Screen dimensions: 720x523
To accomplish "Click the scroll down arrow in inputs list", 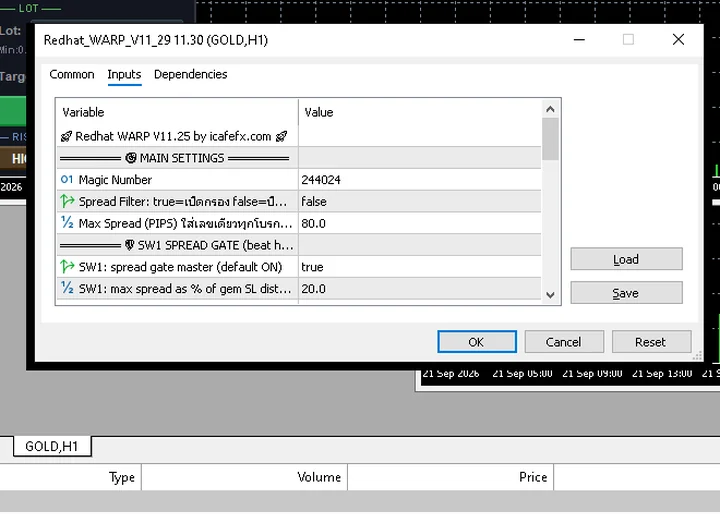I will point(550,295).
